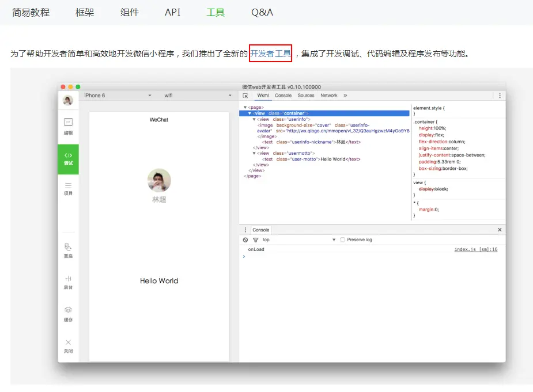
Task: Select the Console drawer tab
Action: [260, 230]
